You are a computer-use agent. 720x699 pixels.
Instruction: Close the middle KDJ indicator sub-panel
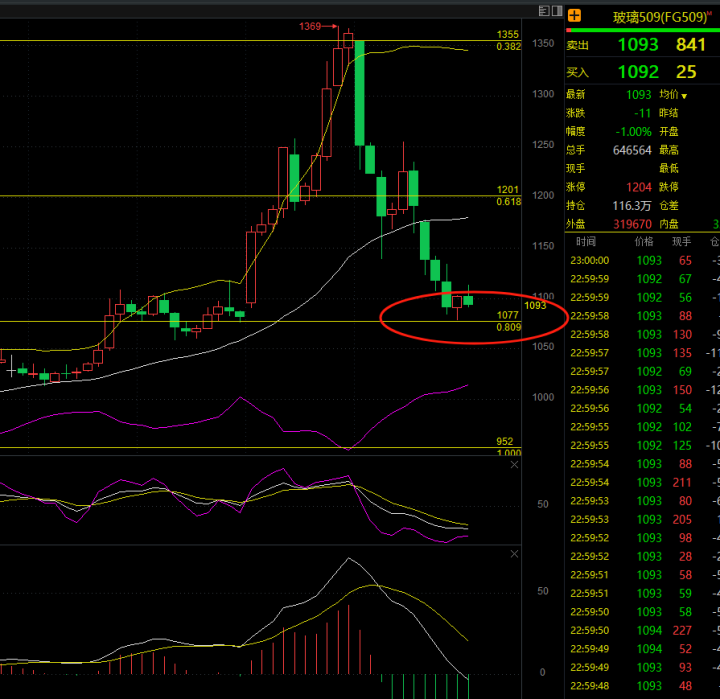coord(514,465)
